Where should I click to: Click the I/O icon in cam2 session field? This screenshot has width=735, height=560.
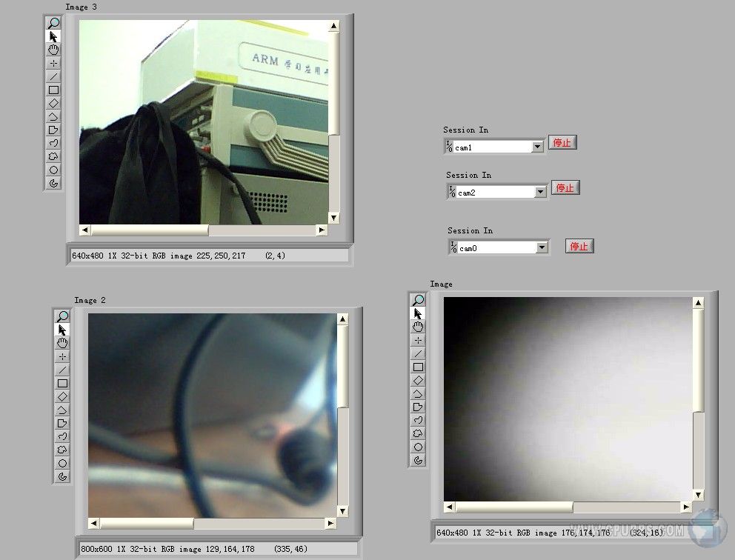click(x=452, y=192)
